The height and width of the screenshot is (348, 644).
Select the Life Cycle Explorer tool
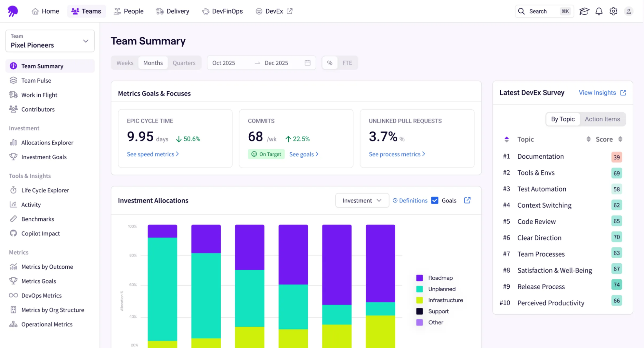[45, 190]
